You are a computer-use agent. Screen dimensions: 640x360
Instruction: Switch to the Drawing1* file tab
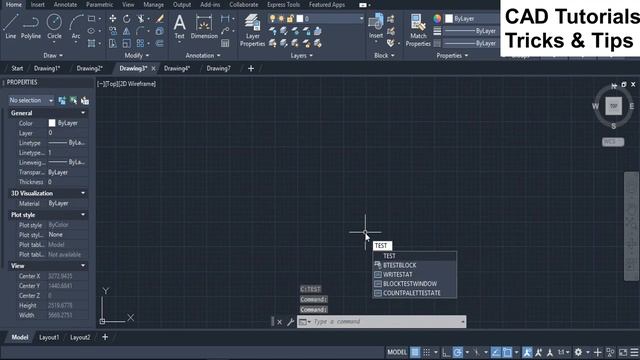pyautogui.click(x=47, y=69)
